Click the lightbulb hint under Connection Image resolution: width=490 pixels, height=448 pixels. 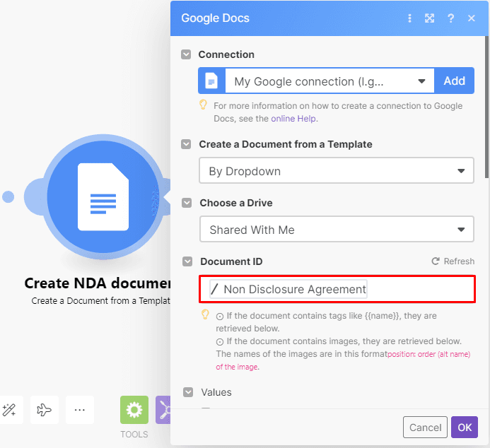pyautogui.click(x=203, y=105)
